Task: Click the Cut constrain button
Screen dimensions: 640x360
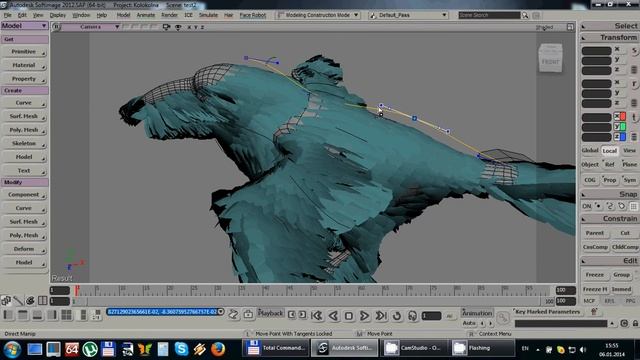Action: point(625,233)
